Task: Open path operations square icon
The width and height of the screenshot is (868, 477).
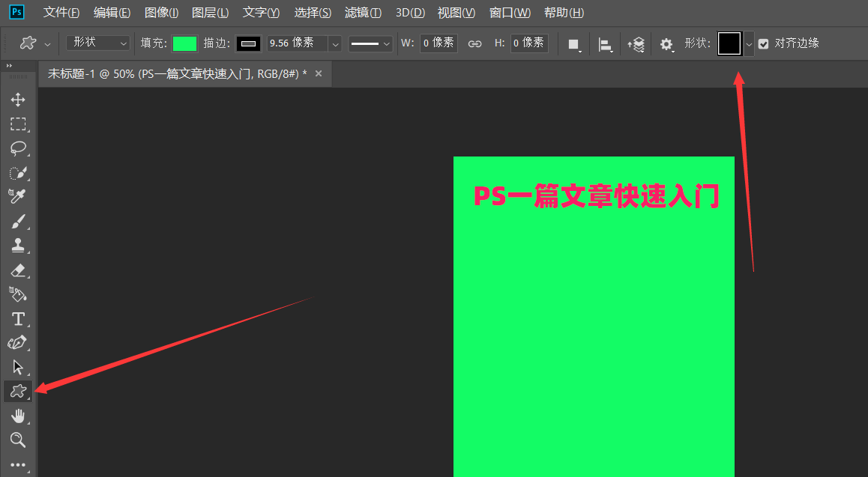Action: (574, 44)
